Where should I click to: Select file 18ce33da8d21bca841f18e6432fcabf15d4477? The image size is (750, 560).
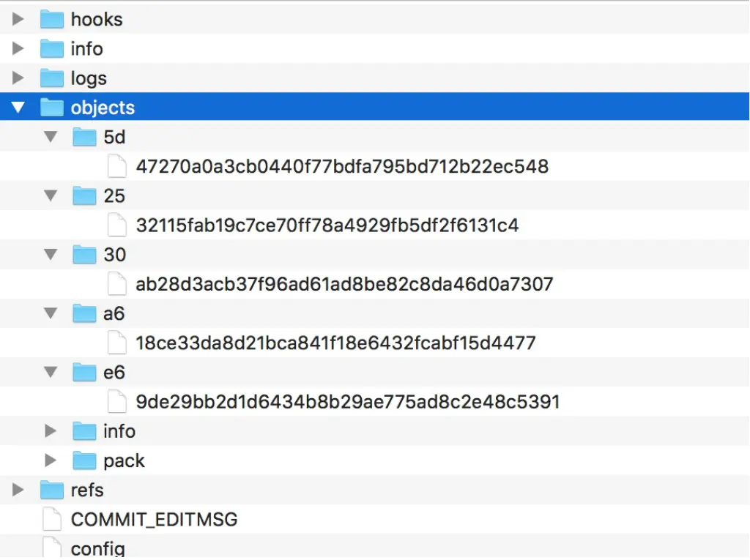point(335,343)
